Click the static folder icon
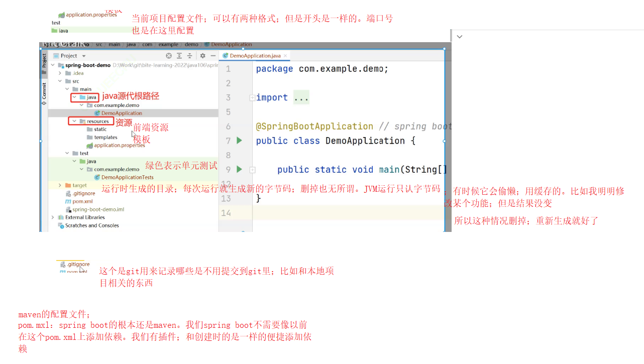This screenshot has height=364, width=644. [x=90, y=130]
